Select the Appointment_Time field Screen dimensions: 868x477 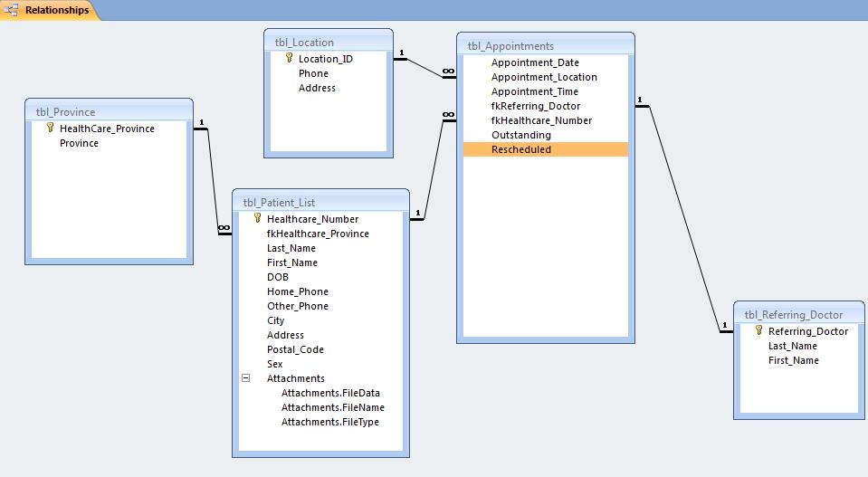coord(545,91)
